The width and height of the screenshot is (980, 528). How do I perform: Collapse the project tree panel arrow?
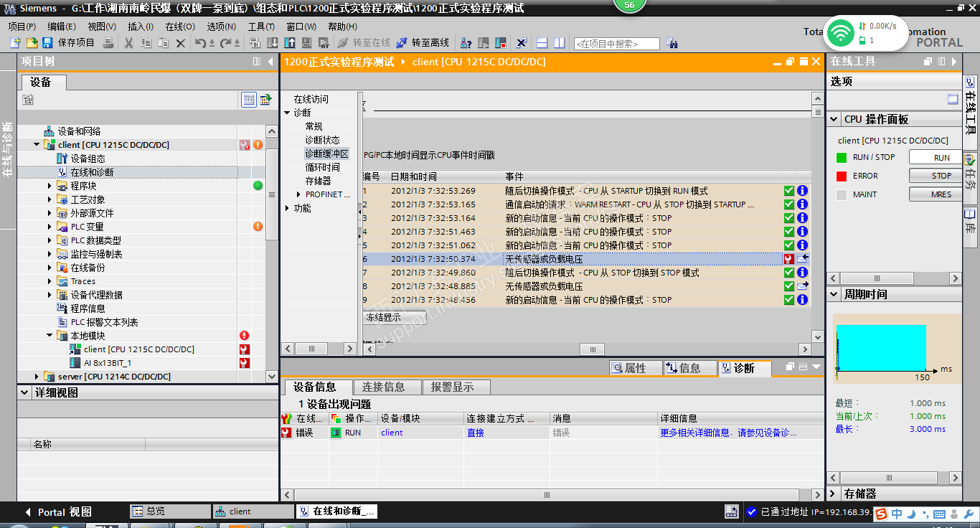pos(270,62)
